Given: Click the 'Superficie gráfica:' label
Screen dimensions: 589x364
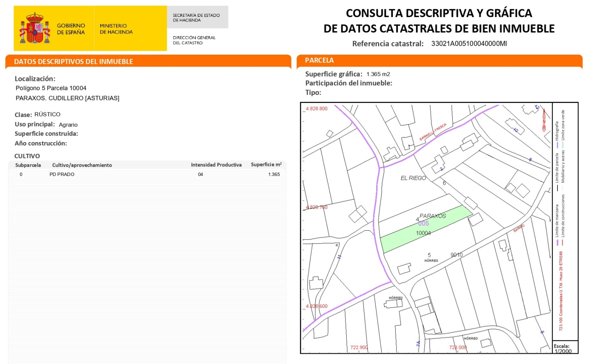Looking at the screenshot, I should tap(334, 74).
